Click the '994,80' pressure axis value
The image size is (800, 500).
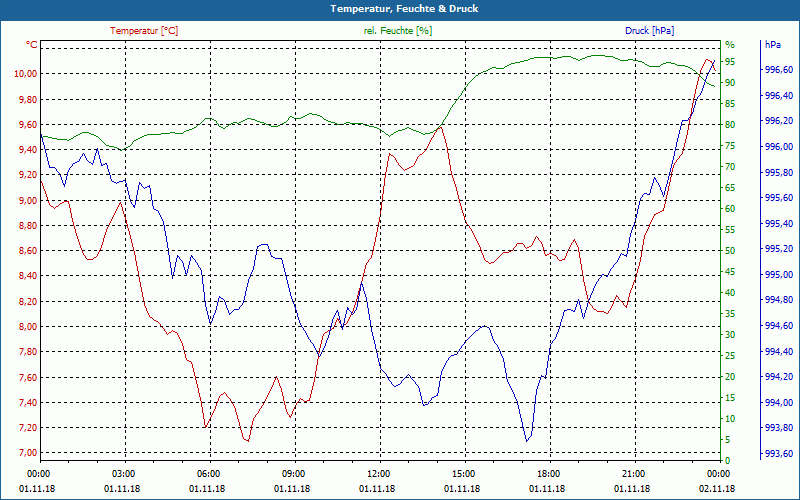780,300
